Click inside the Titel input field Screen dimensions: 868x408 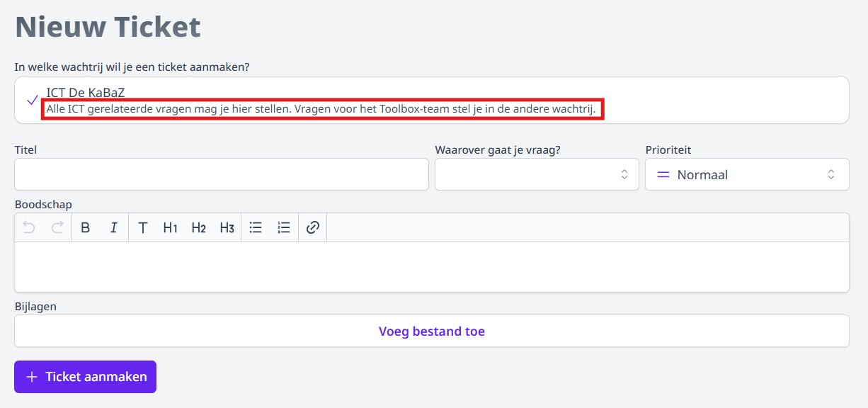222,174
